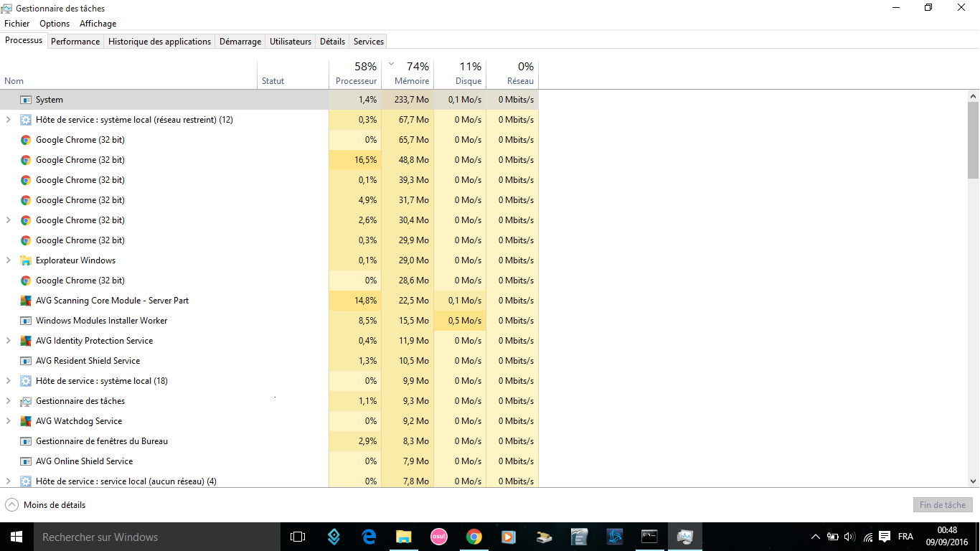Launch Microsoft Edge from the taskbar

coord(369,537)
